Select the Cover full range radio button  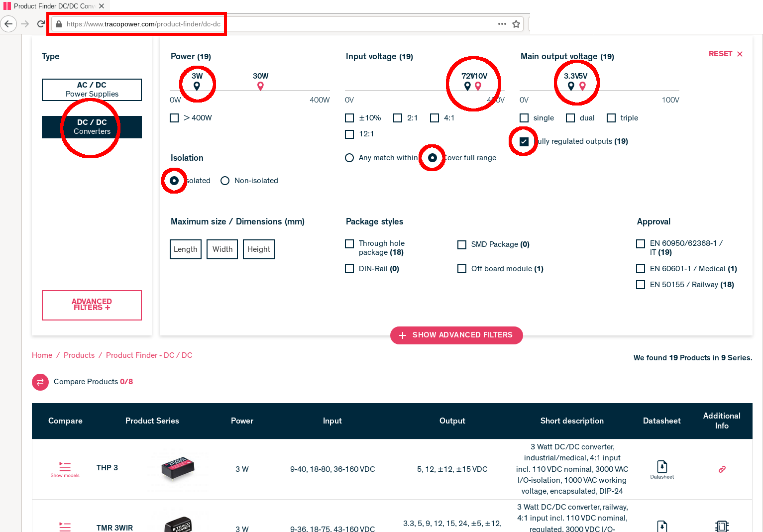click(433, 158)
